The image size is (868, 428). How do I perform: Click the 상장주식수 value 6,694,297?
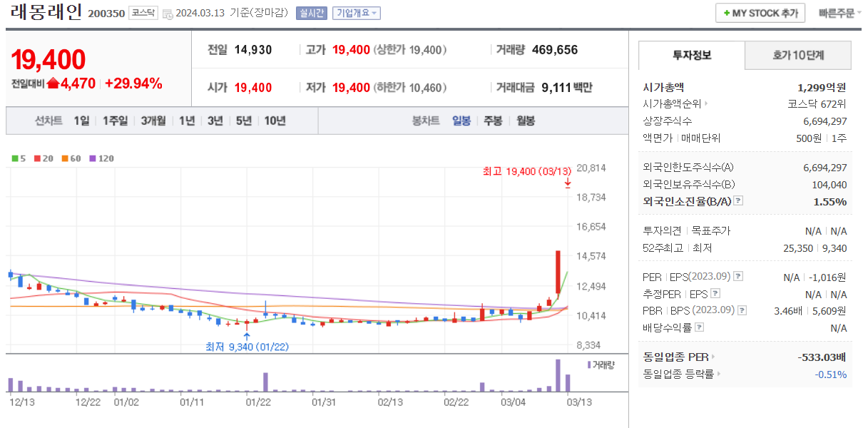[x=825, y=121]
